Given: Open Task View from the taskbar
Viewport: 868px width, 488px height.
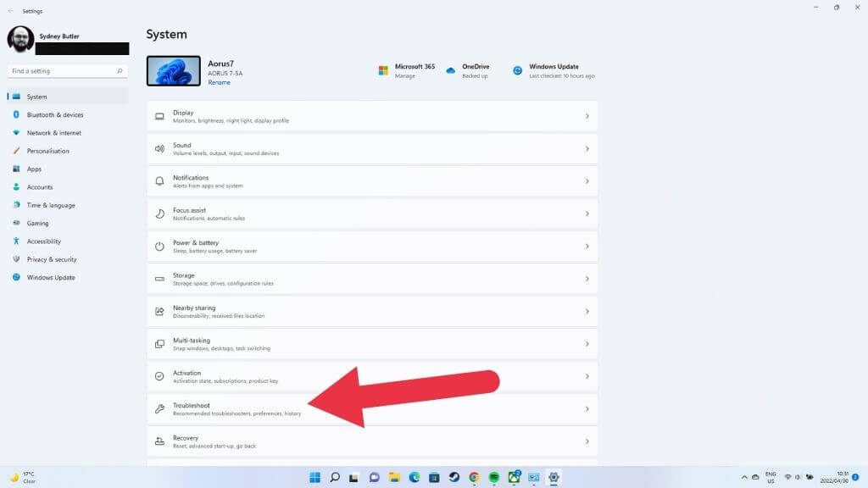Looking at the screenshot, I should [354, 477].
